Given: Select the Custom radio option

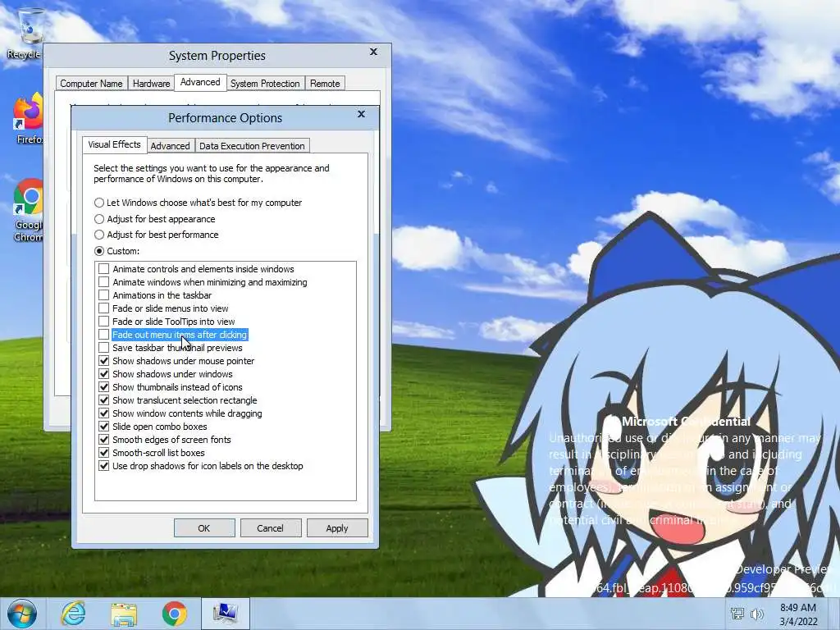Looking at the screenshot, I should point(99,251).
